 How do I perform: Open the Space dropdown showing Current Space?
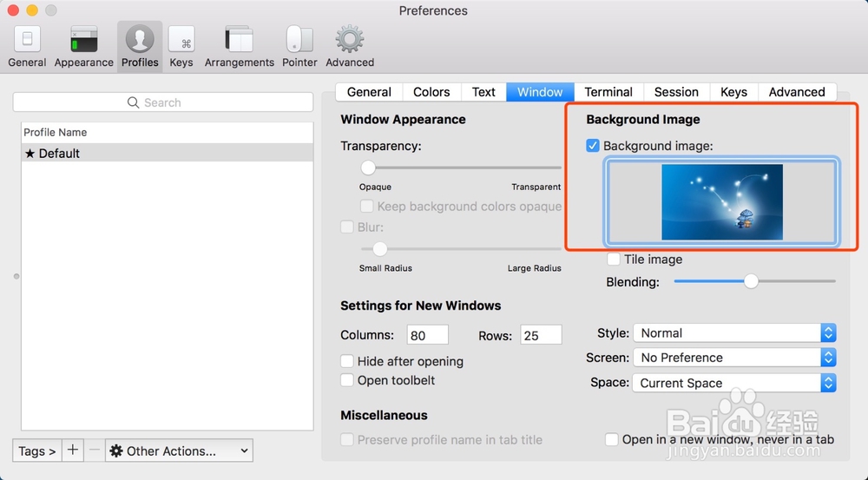tap(734, 383)
